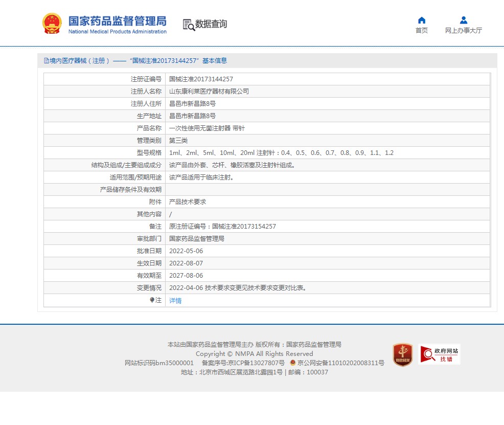Click 昌邑市新昌路8号 in 注册人住所 row
Viewport: 504px width, 425px height.
click(193, 103)
